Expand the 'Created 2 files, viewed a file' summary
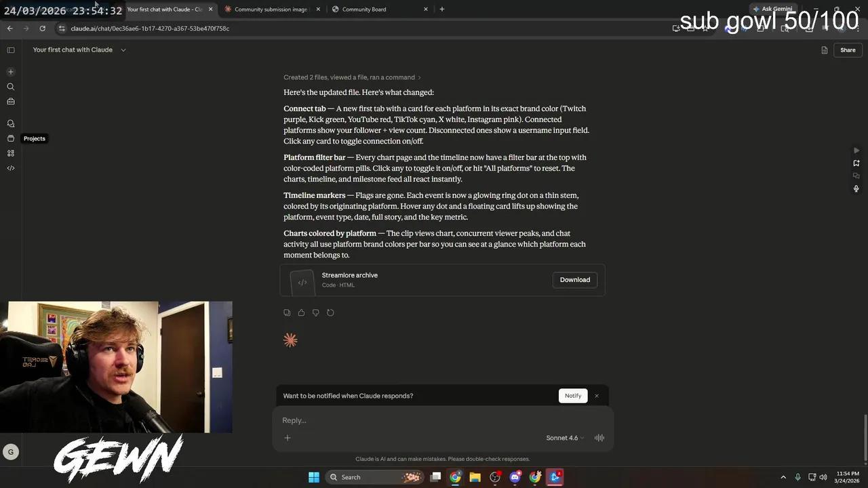 point(353,77)
